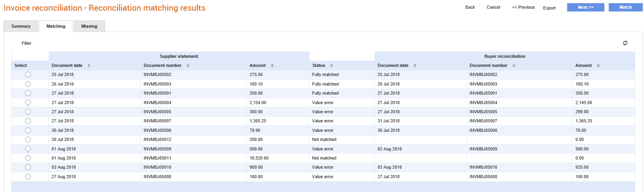Image resolution: width=644 pixels, height=192 pixels.
Task: Sort supplier Document number column
Action: point(188,66)
